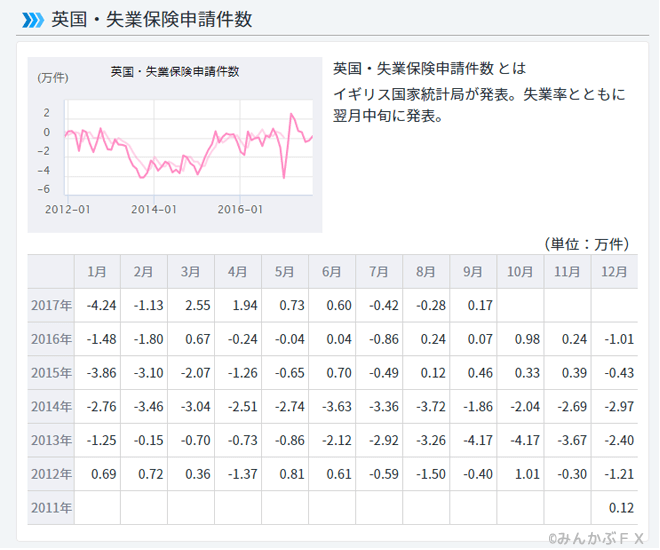This screenshot has height=550, width=660.
Task: Click the 9月 column header
Action: [x=473, y=271]
